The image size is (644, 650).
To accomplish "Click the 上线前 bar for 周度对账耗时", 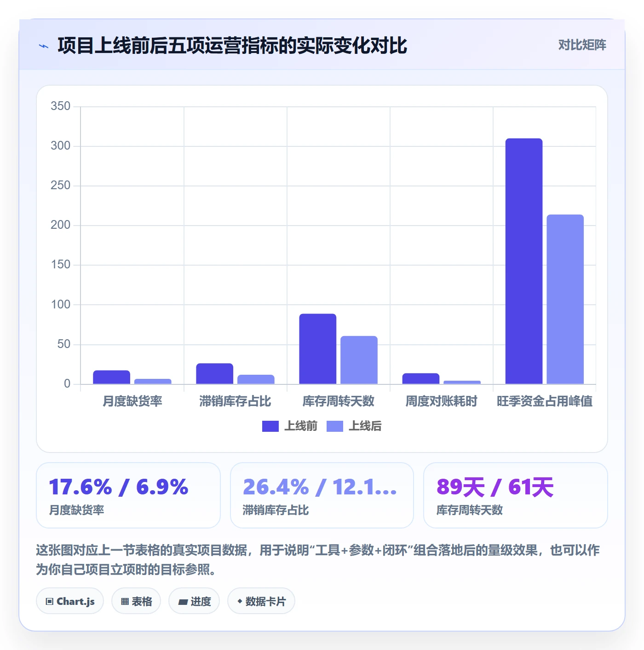I will click(x=421, y=378).
